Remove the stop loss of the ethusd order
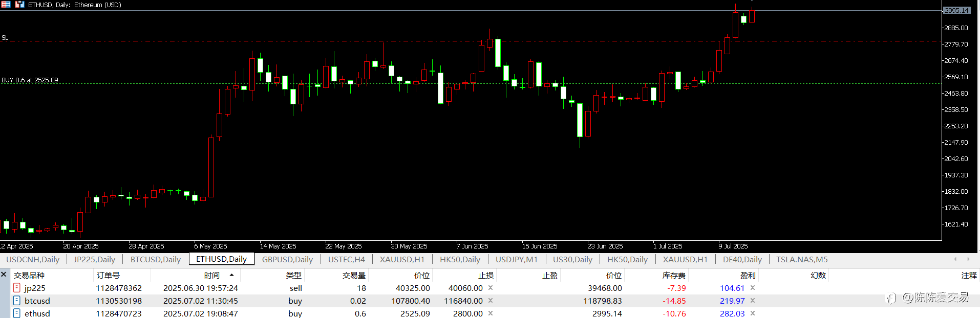This screenshot has width=980, height=318. coord(491,313)
